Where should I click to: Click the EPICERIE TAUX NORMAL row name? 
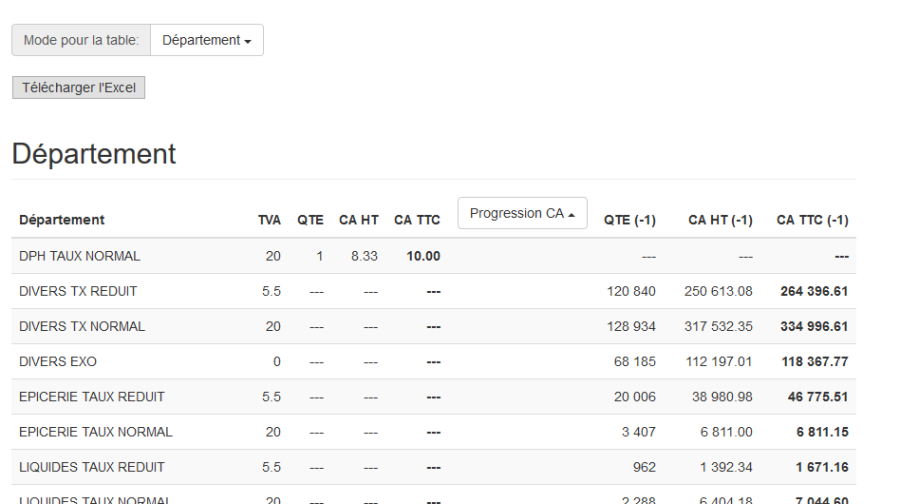pos(96,431)
